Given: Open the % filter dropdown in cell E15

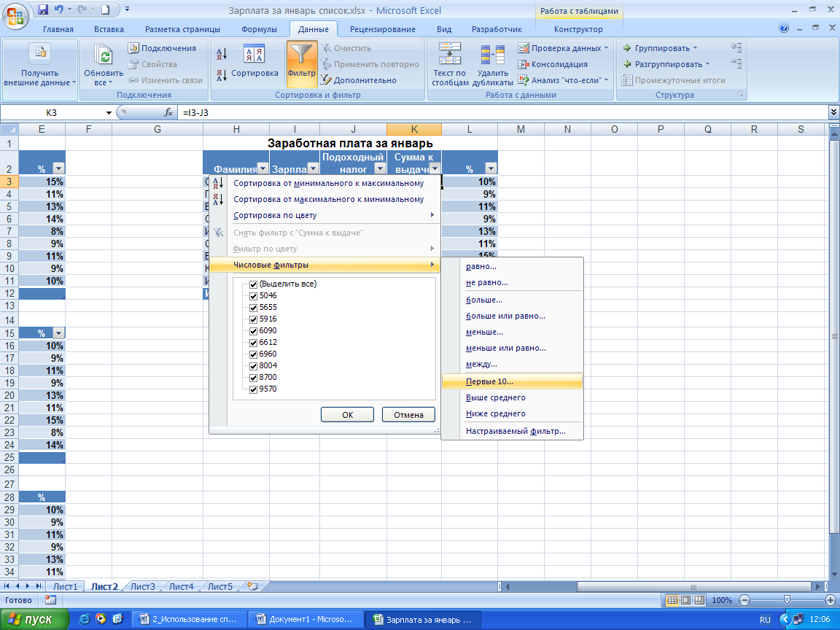Looking at the screenshot, I should coord(58,332).
